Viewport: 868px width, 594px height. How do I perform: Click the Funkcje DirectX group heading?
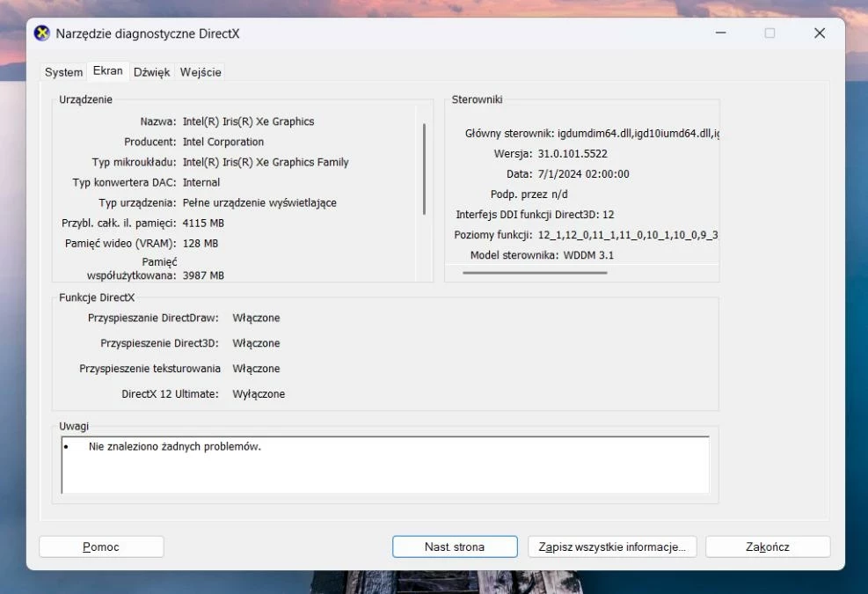pos(97,297)
